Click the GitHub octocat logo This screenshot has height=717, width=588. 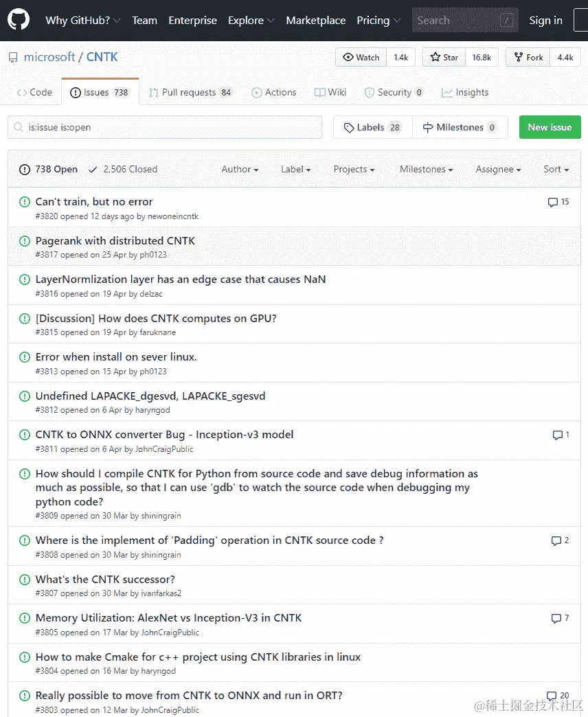pyautogui.click(x=19, y=20)
